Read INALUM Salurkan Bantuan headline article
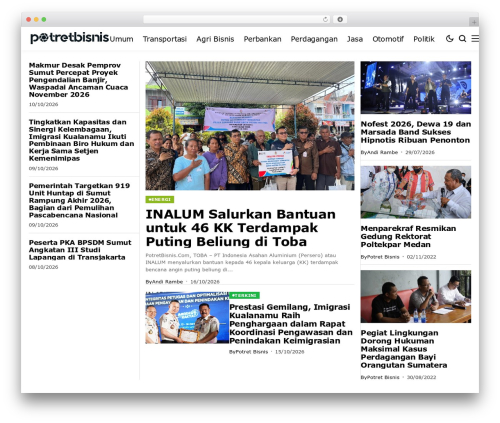This screenshot has height=423, width=500. (x=240, y=228)
